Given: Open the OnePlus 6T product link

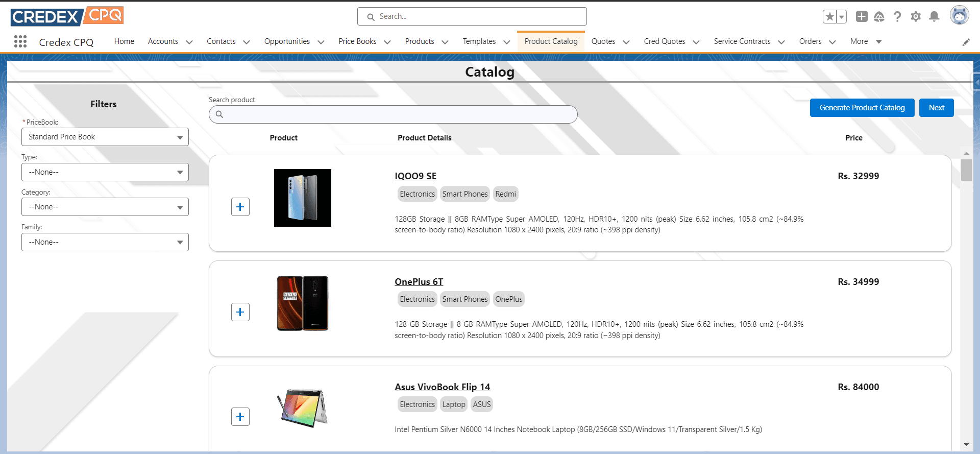Looking at the screenshot, I should (x=419, y=282).
